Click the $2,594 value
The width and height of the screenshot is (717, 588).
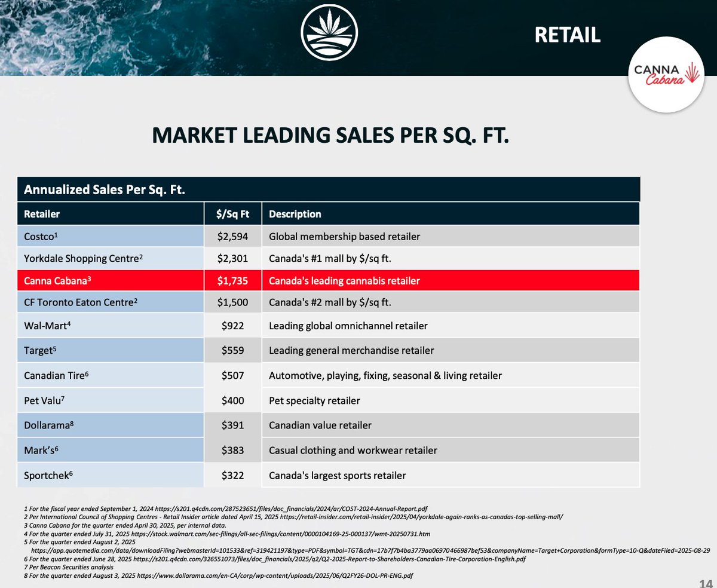(233, 237)
